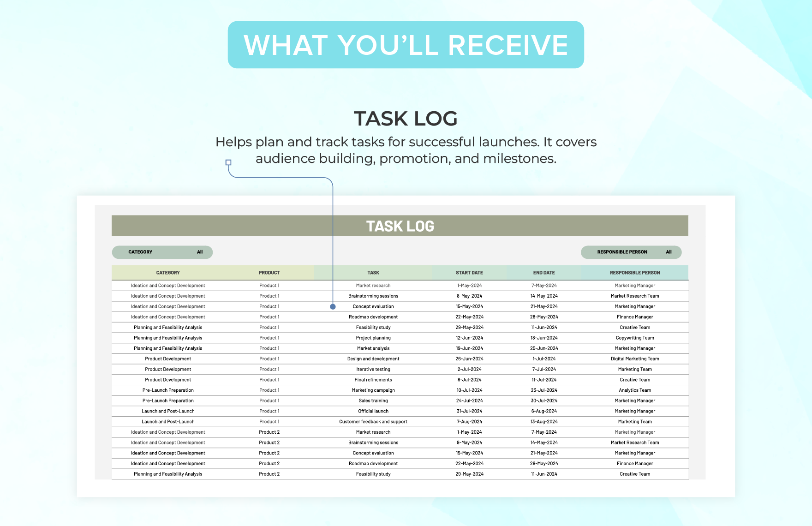The image size is (812, 526).
Task: Select the CATEGORY column header in the table
Action: coord(168,273)
